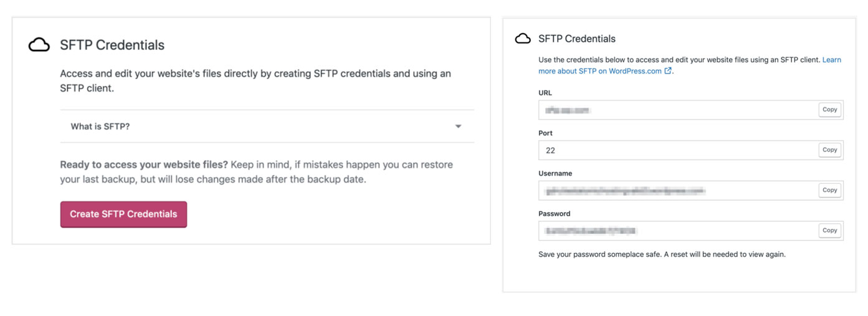Click the cloud icon in right panel
This screenshot has width=868, height=316.
coord(523,39)
